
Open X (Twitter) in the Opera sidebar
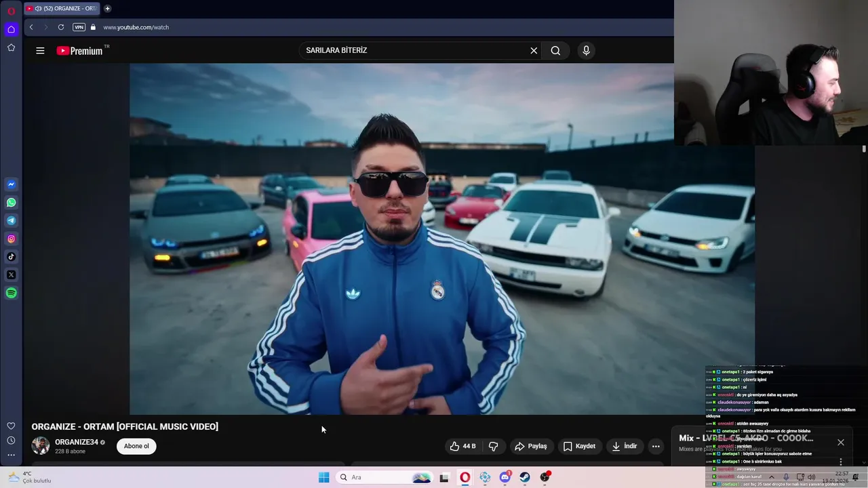point(11,274)
